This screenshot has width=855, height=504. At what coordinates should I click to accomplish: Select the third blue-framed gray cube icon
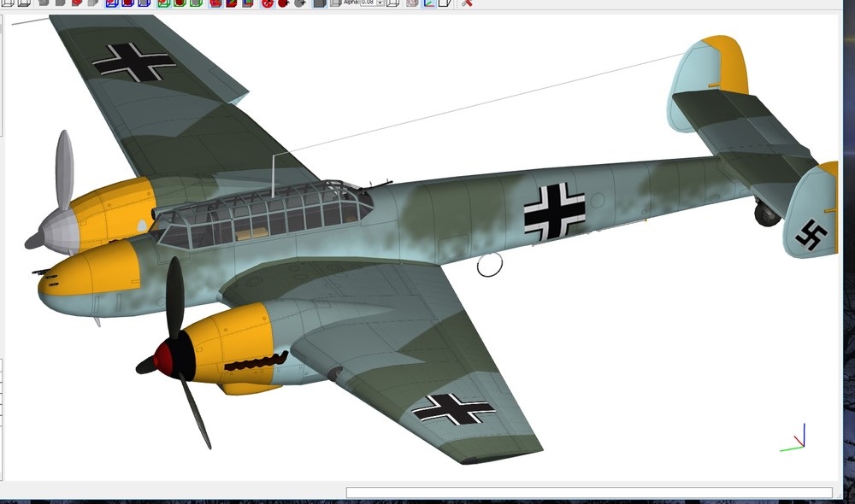[x=144, y=3]
